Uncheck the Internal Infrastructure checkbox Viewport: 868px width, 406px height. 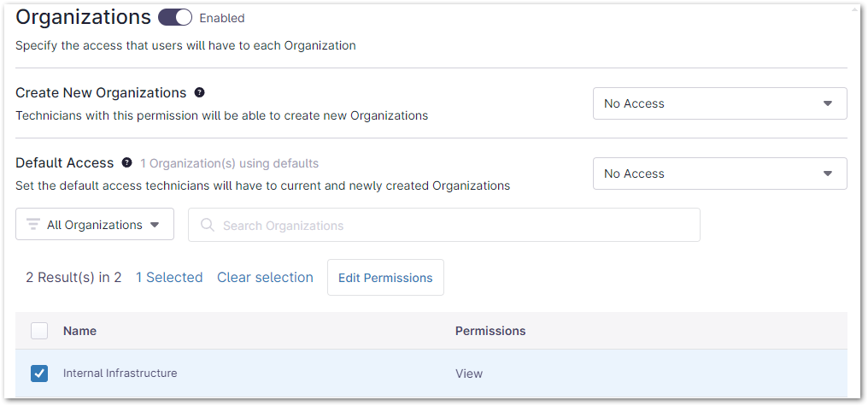[x=39, y=374]
